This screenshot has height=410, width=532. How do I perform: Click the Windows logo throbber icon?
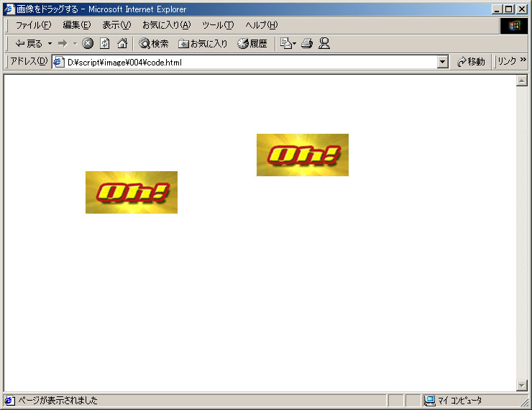pos(514,26)
